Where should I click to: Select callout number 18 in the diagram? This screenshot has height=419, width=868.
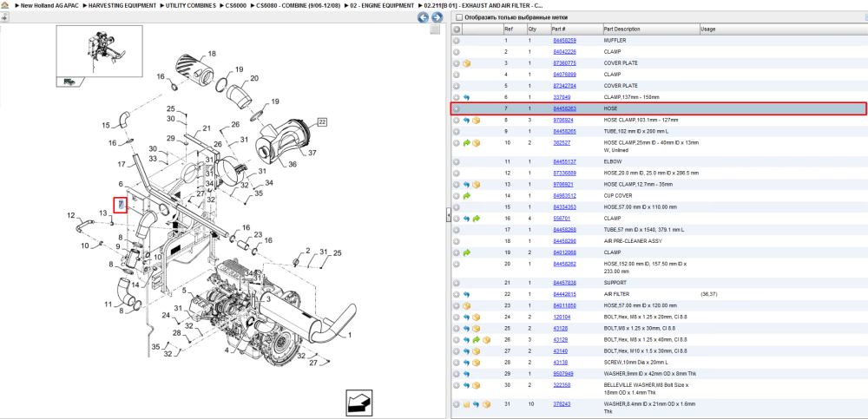tap(212, 54)
